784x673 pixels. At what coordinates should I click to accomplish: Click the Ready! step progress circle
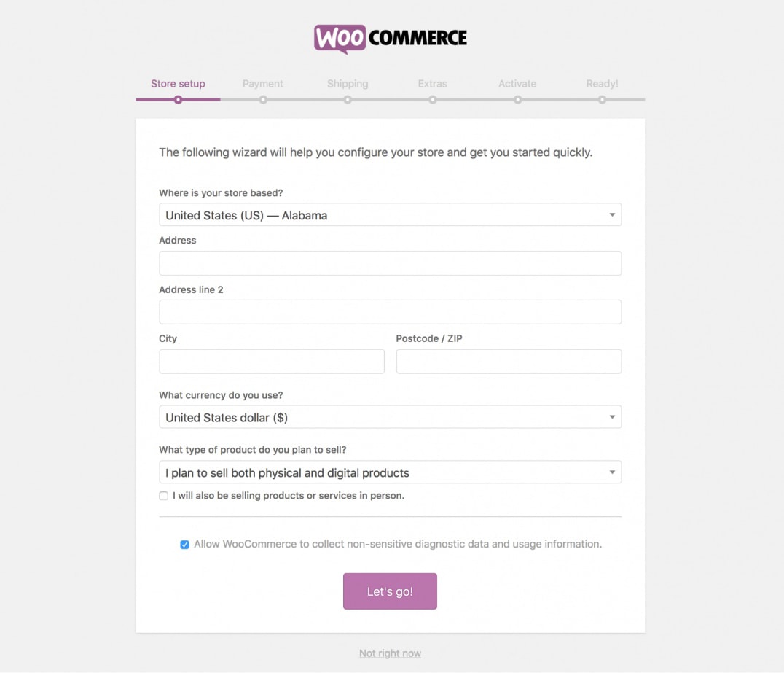coord(602,99)
